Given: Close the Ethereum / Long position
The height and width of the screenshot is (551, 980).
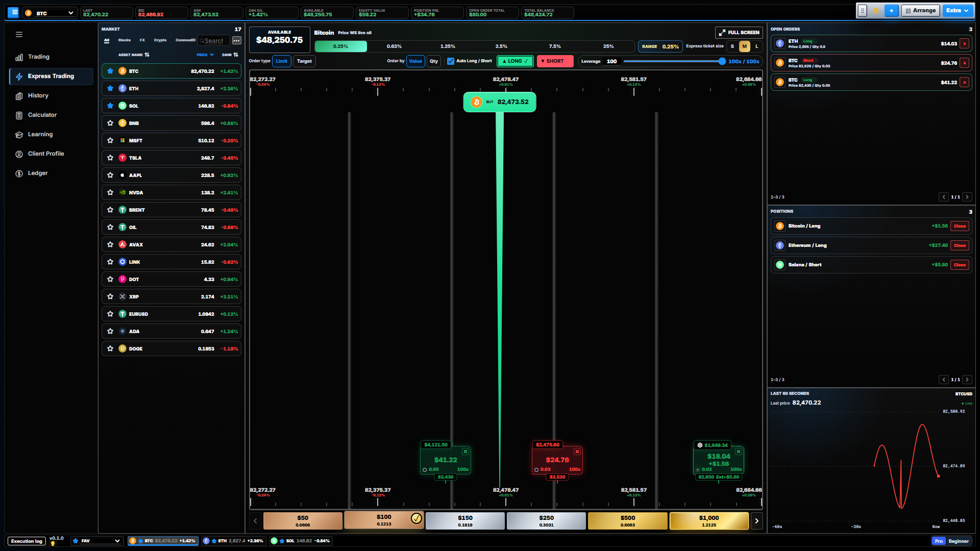Looking at the screenshot, I should [960, 245].
